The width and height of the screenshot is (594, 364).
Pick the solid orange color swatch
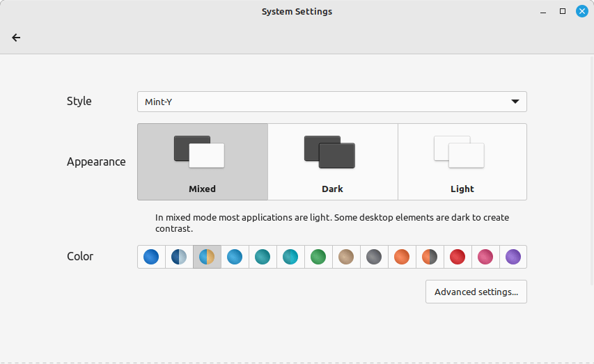402,257
